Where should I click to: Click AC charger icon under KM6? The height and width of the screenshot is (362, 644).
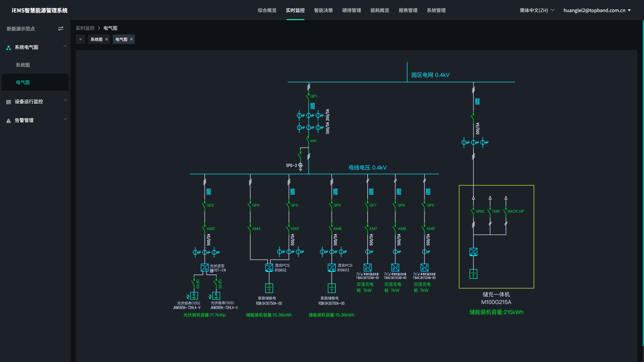[395, 267]
